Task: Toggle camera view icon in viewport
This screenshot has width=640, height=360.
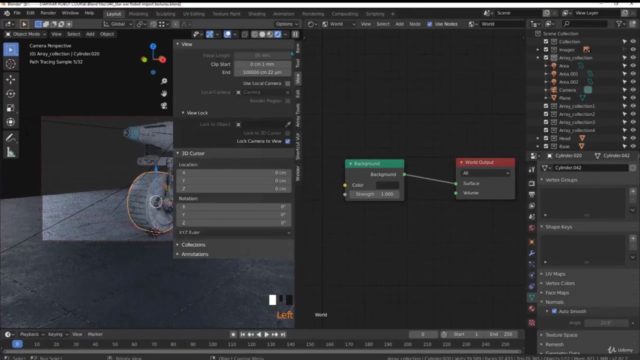Action: tap(164, 106)
